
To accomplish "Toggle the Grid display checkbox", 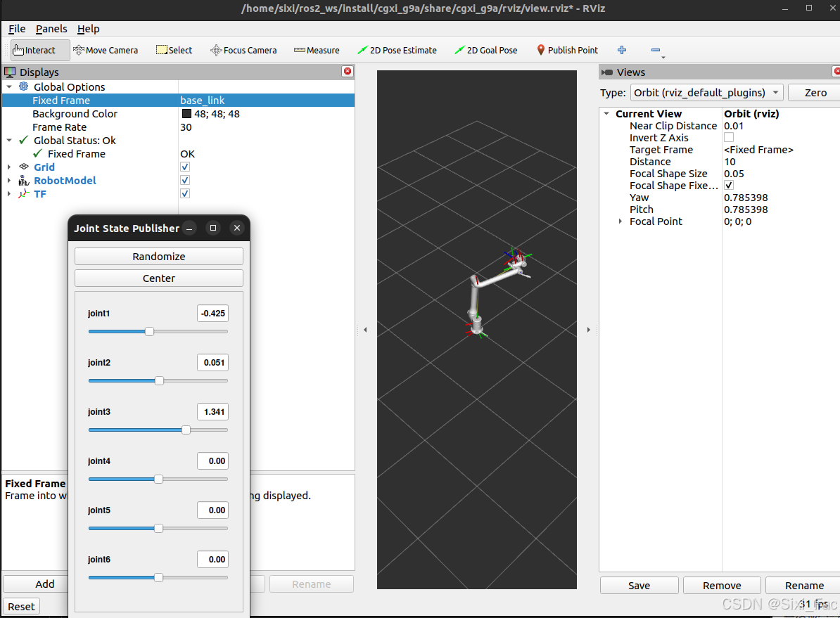I will pos(185,167).
